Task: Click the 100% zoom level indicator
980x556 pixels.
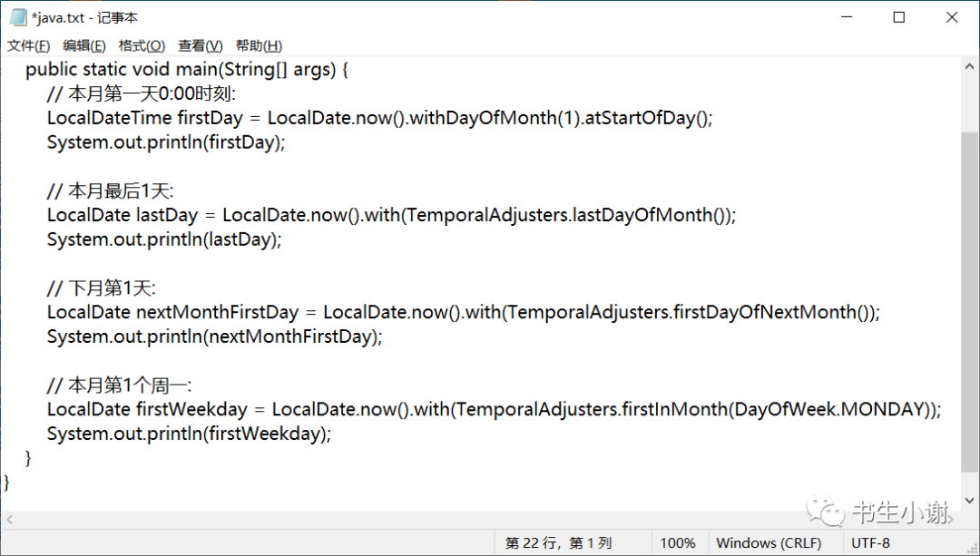Action: (678, 541)
